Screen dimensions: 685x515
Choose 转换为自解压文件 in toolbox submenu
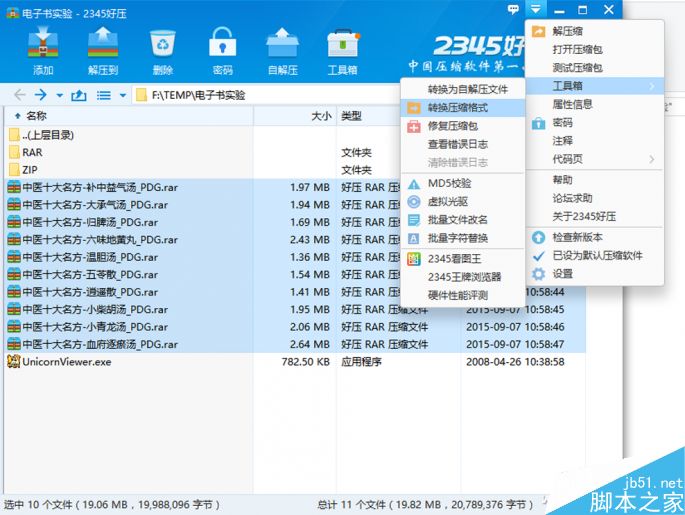pos(463,90)
